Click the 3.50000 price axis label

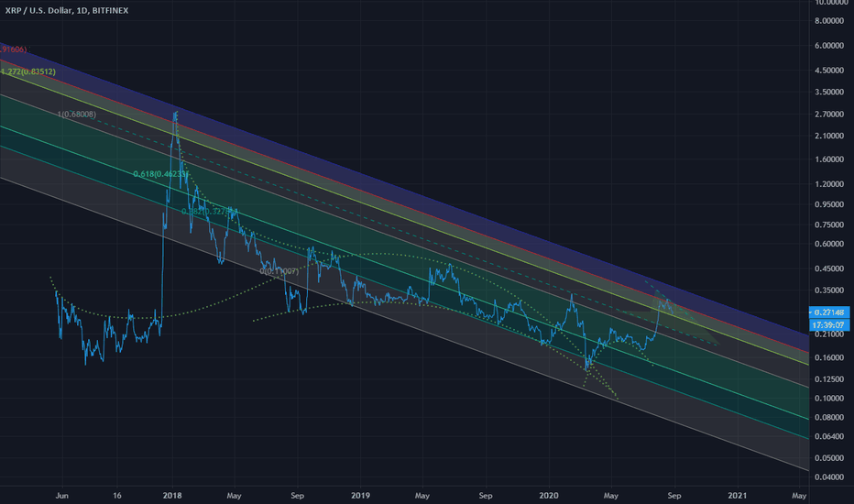[x=829, y=92]
